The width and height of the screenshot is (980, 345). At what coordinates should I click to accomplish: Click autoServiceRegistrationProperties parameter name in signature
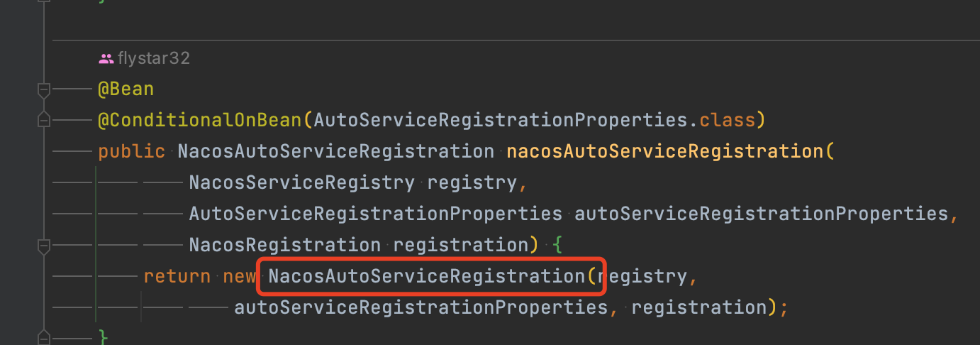[x=762, y=214]
